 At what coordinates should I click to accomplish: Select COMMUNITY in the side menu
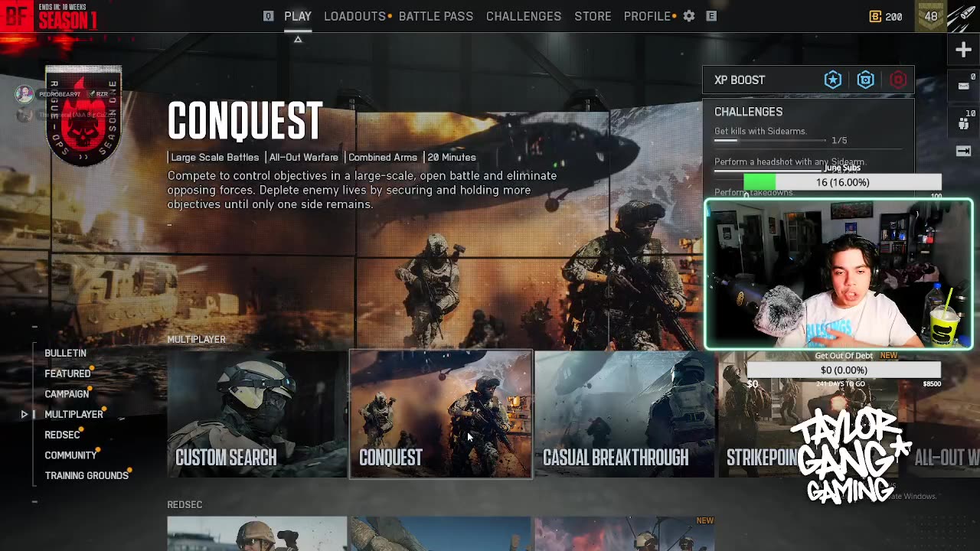point(70,455)
